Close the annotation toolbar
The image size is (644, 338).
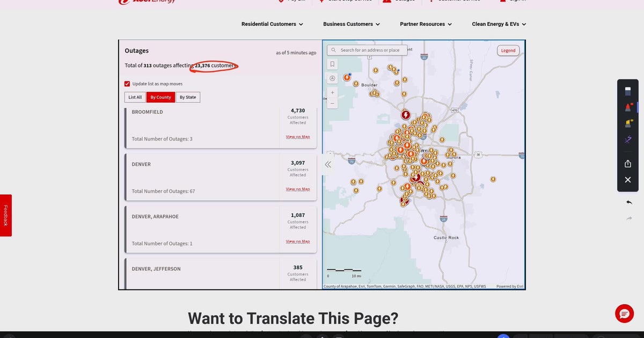click(x=628, y=180)
